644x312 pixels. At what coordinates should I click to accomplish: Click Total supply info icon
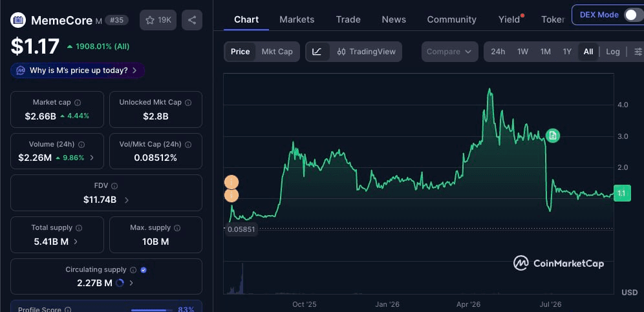coord(79,228)
